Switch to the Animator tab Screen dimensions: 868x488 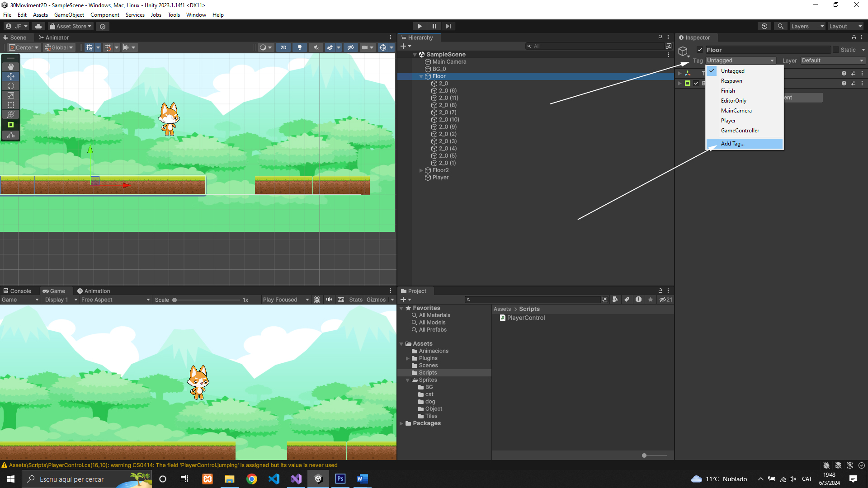(54, 38)
